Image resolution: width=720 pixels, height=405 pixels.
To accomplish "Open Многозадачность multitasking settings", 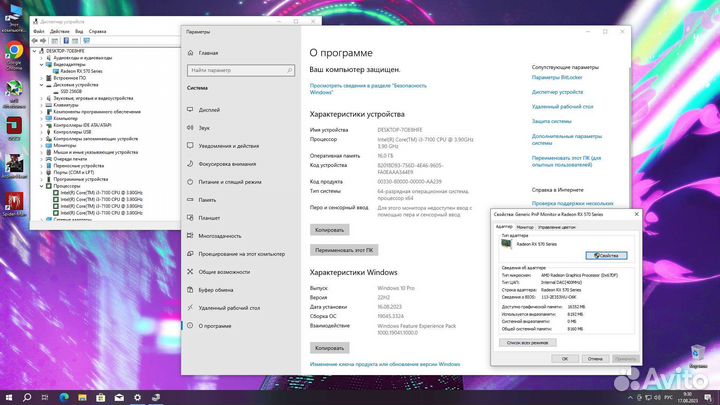I will tap(219, 236).
